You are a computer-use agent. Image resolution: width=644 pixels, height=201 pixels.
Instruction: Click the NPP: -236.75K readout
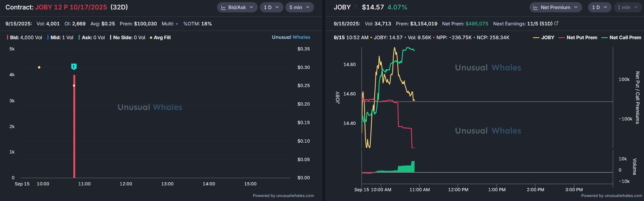coord(454,37)
